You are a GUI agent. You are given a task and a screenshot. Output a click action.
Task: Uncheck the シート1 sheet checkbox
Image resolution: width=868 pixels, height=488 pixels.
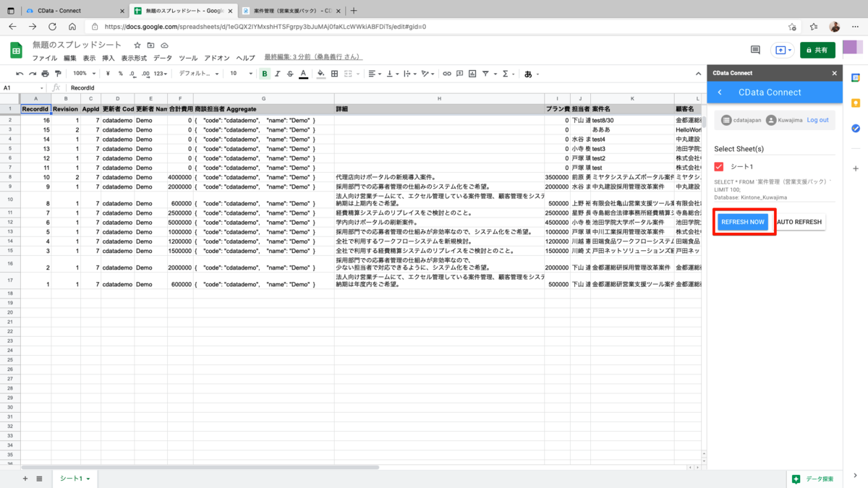coord(719,166)
